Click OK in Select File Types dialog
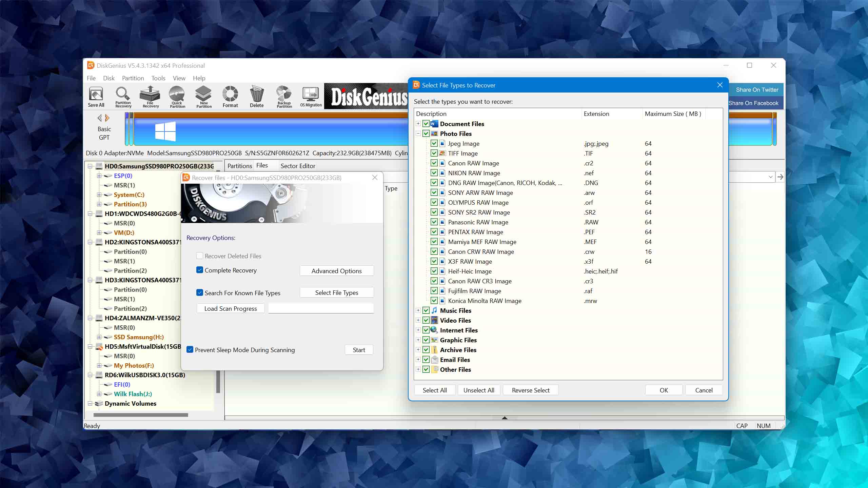Screen dimensions: 868x488 point(664,390)
